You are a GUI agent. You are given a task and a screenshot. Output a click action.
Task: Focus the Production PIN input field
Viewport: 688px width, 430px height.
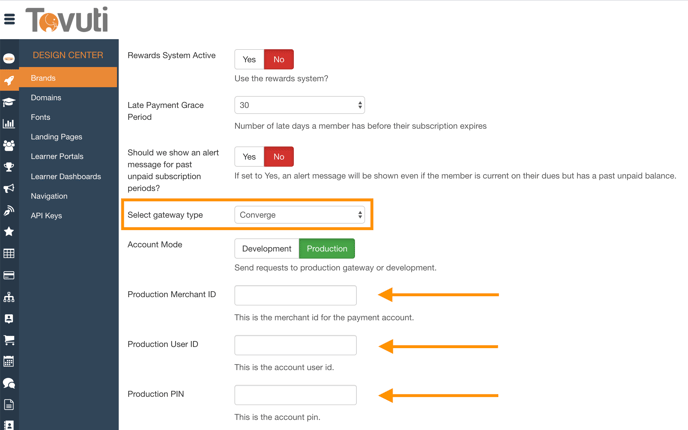coord(295,394)
